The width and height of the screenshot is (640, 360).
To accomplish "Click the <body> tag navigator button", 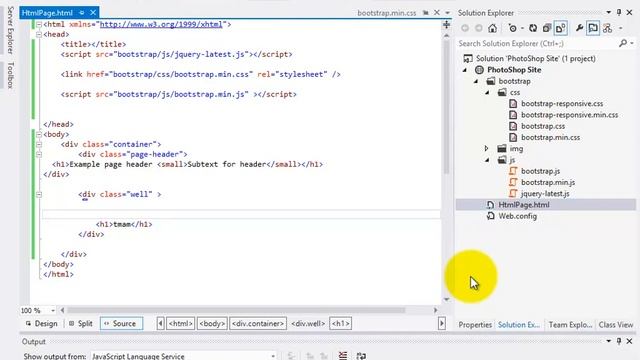I will pyautogui.click(x=212, y=324).
